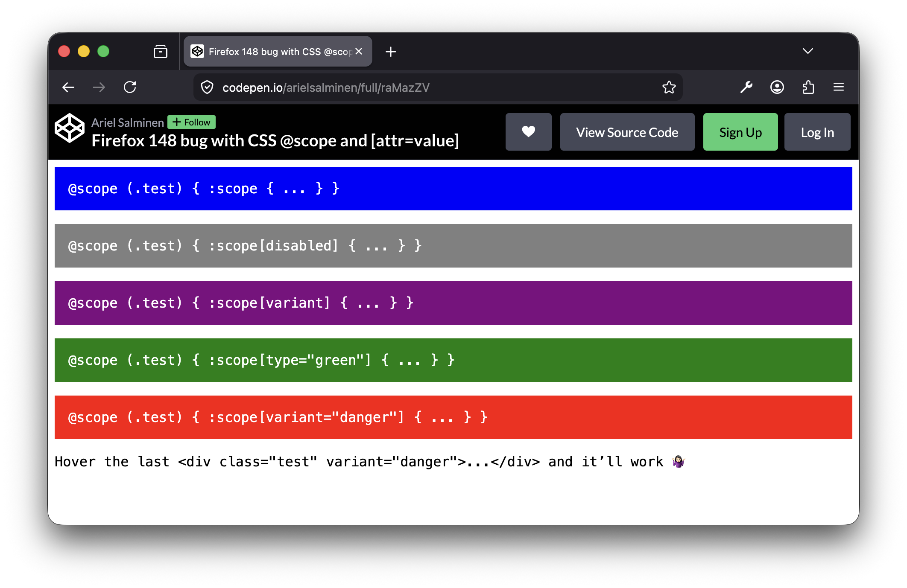Follow Ariel Salminen

191,122
